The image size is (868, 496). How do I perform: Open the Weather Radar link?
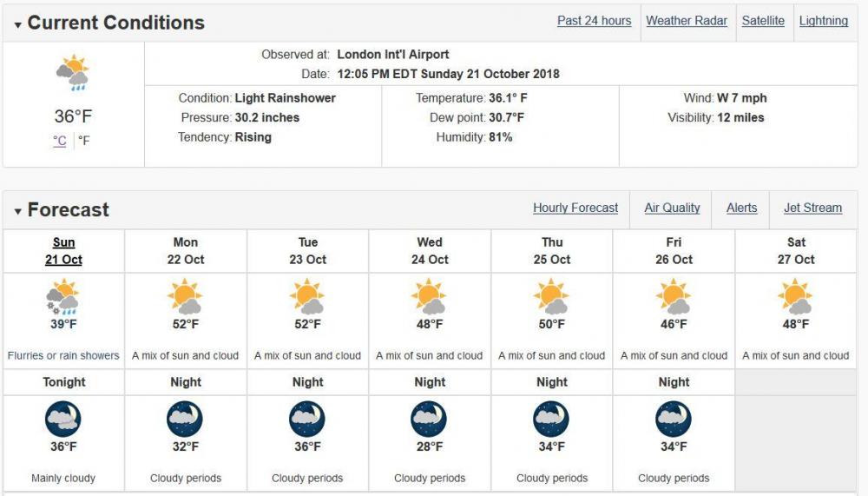pyautogui.click(x=687, y=21)
